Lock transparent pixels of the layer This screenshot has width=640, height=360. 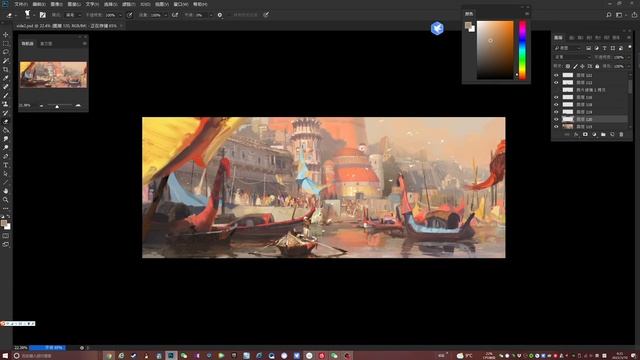(568, 66)
